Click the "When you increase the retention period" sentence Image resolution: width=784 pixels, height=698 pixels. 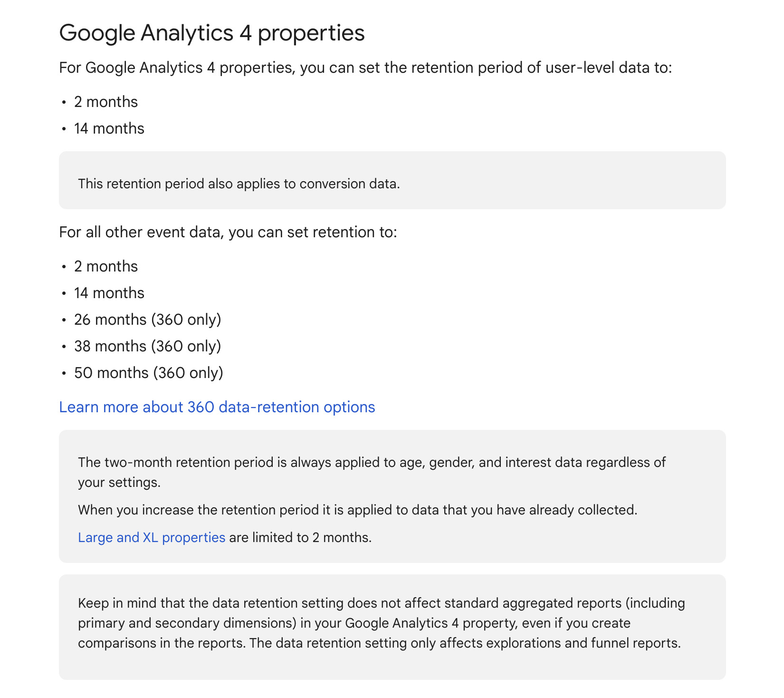coord(357,510)
